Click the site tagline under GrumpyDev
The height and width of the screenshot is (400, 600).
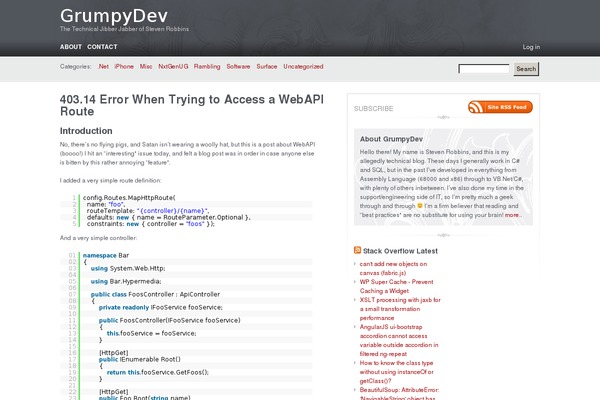click(124, 29)
